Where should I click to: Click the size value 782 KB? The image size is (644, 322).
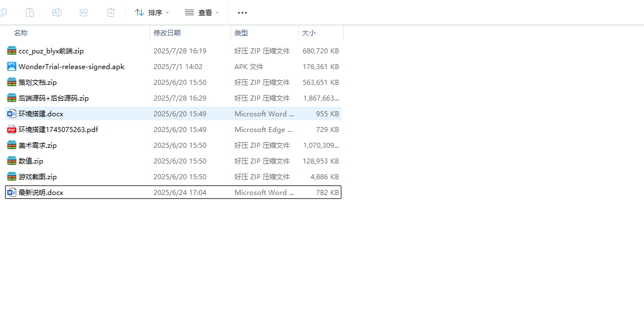tap(327, 192)
